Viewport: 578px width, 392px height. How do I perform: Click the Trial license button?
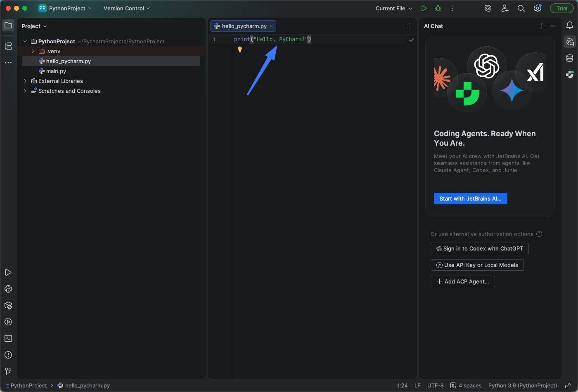tap(561, 8)
